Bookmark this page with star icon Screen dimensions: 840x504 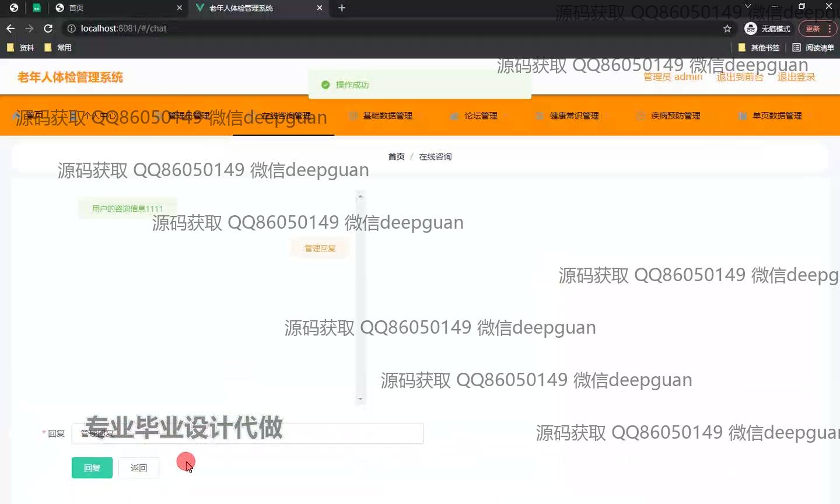tap(727, 29)
